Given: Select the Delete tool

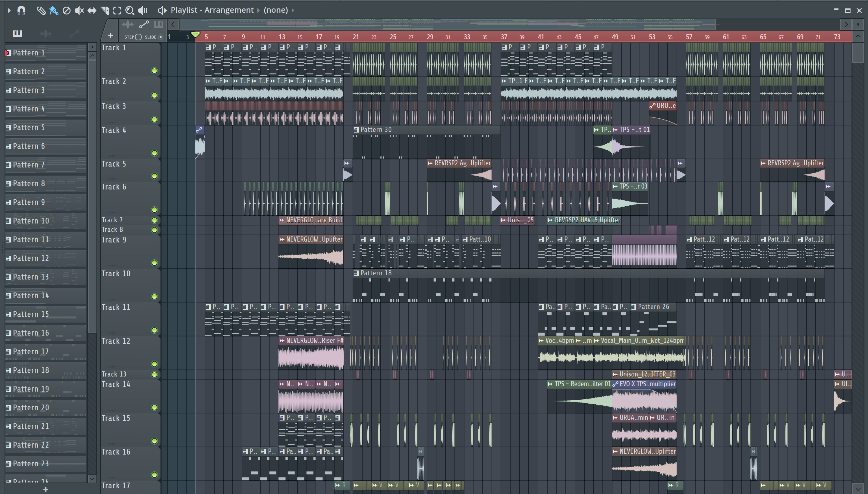Looking at the screenshot, I should pyautogui.click(x=67, y=11).
